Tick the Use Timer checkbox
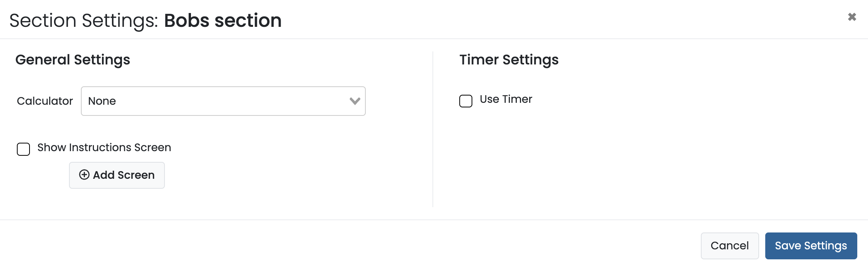The width and height of the screenshot is (868, 267). pos(466,101)
